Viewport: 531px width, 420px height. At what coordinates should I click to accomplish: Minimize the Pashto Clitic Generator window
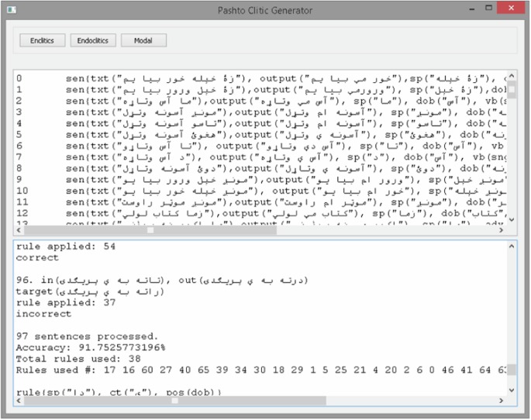tap(472, 9)
